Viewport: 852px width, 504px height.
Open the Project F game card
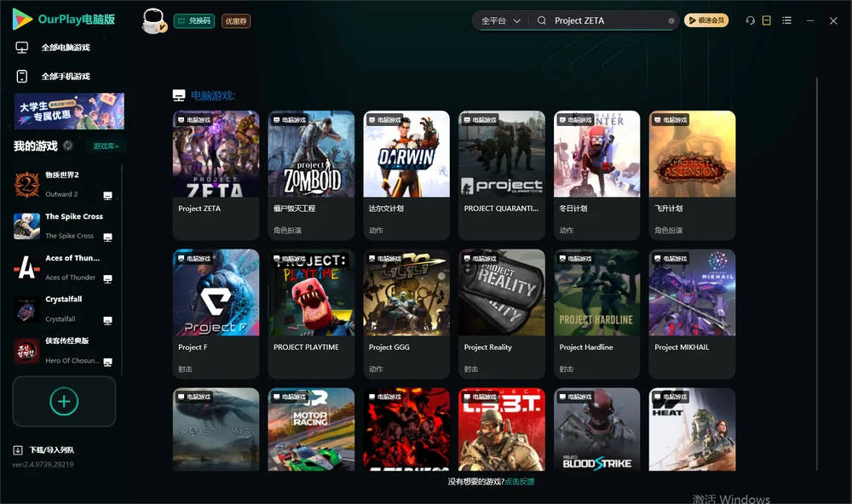pyautogui.click(x=216, y=313)
